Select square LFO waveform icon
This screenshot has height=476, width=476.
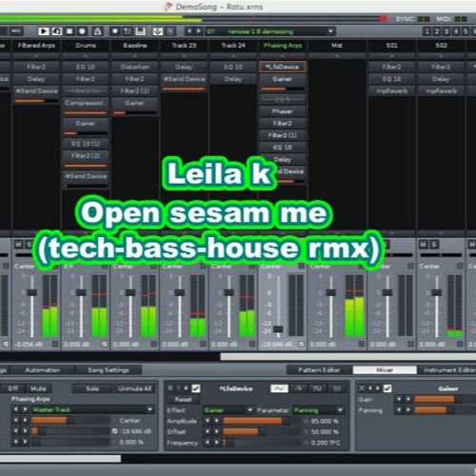click(317, 388)
